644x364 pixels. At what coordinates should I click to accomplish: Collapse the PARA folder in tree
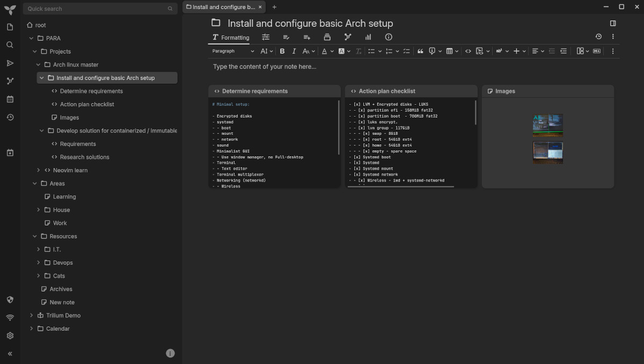[x=32, y=38]
